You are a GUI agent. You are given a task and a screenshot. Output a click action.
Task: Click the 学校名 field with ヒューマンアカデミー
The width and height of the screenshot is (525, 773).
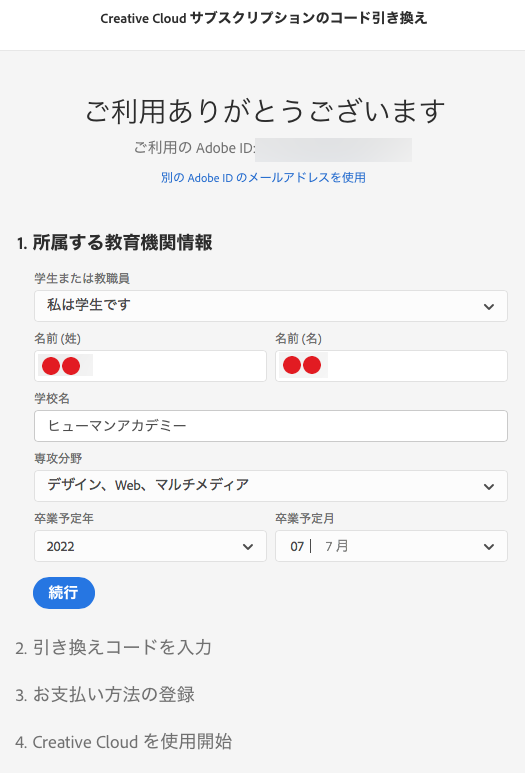[x=271, y=426]
